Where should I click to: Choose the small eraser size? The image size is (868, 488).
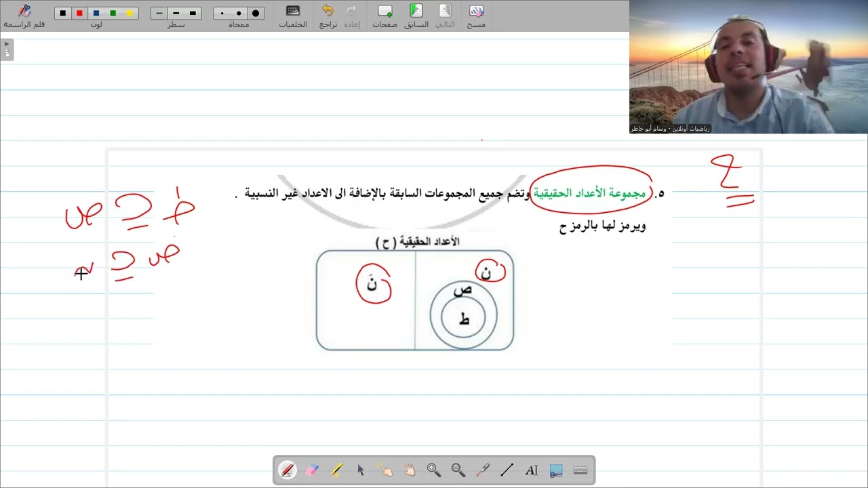click(222, 13)
